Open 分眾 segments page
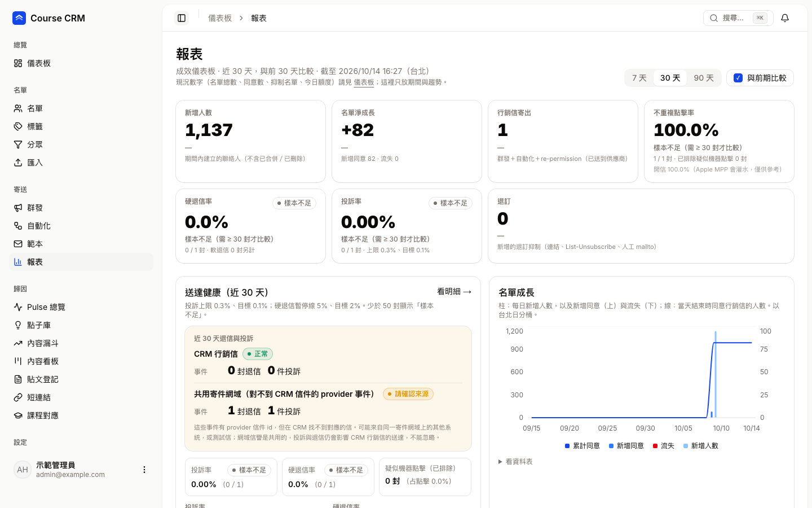812x508 pixels. [82, 144]
